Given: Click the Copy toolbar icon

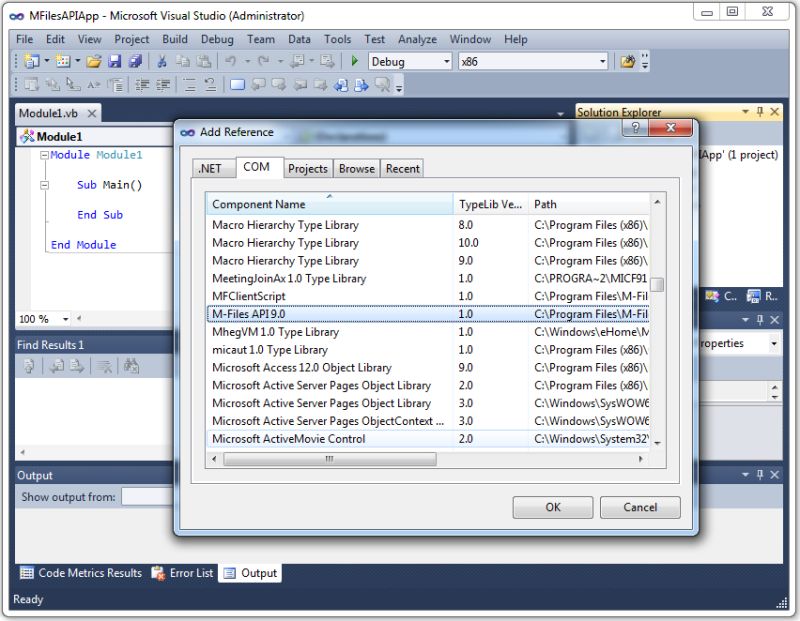Looking at the screenshot, I should click(x=183, y=62).
